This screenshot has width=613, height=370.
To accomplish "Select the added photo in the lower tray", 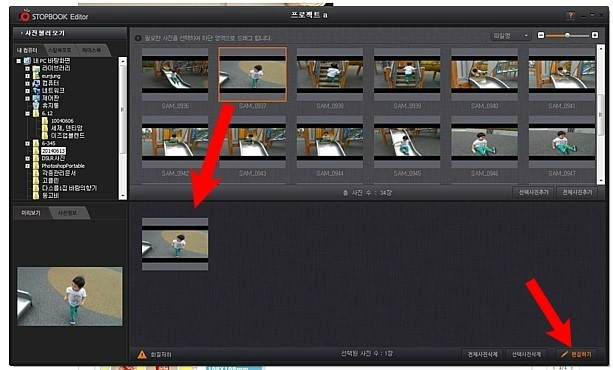I will click(x=175, y=244).
